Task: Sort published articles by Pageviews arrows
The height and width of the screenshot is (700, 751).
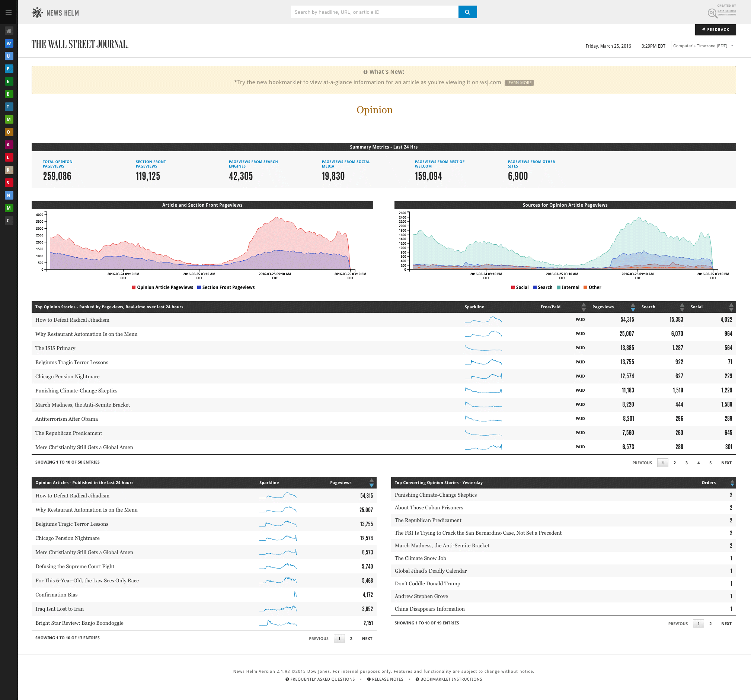Action: coord(371,483)
